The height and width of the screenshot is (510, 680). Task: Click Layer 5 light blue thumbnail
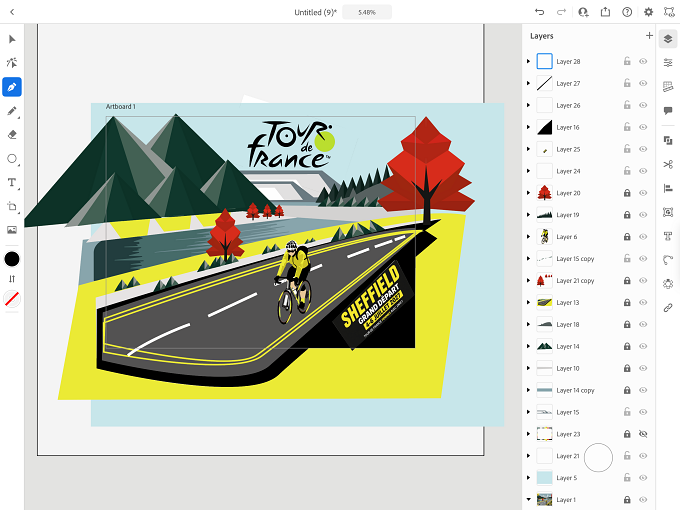[x=544, y=477]
